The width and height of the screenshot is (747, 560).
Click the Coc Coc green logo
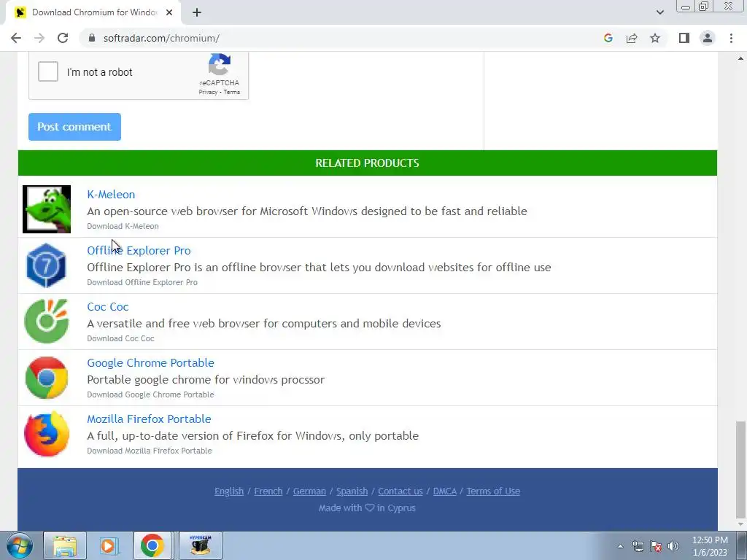point(46,321)
